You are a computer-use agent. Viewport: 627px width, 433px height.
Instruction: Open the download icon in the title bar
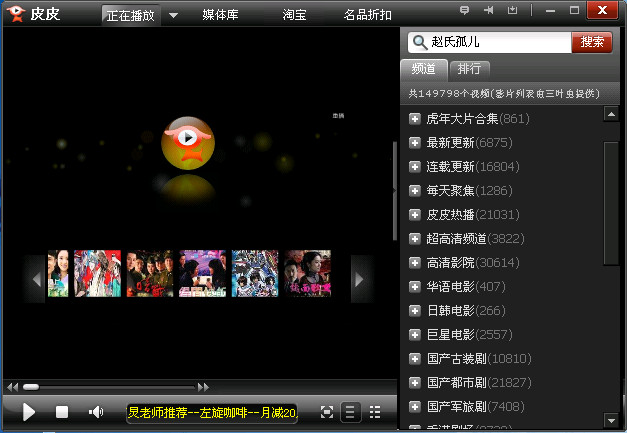(x=513, y=10)
